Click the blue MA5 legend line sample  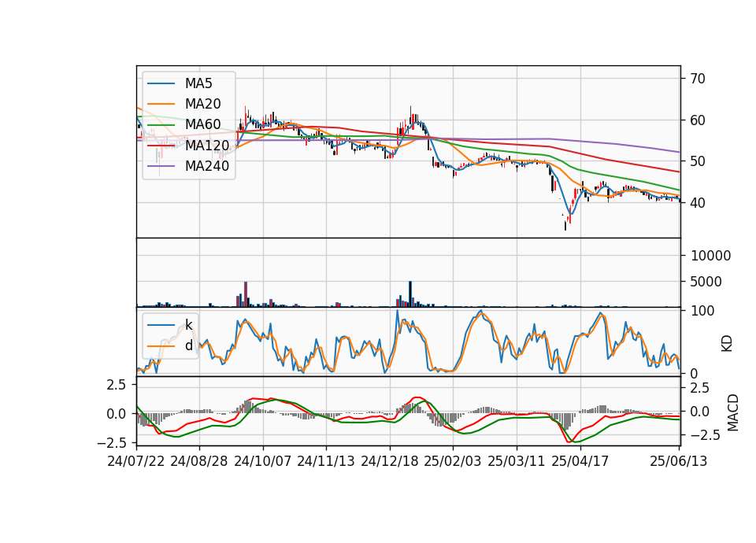[x=161, y=84]
